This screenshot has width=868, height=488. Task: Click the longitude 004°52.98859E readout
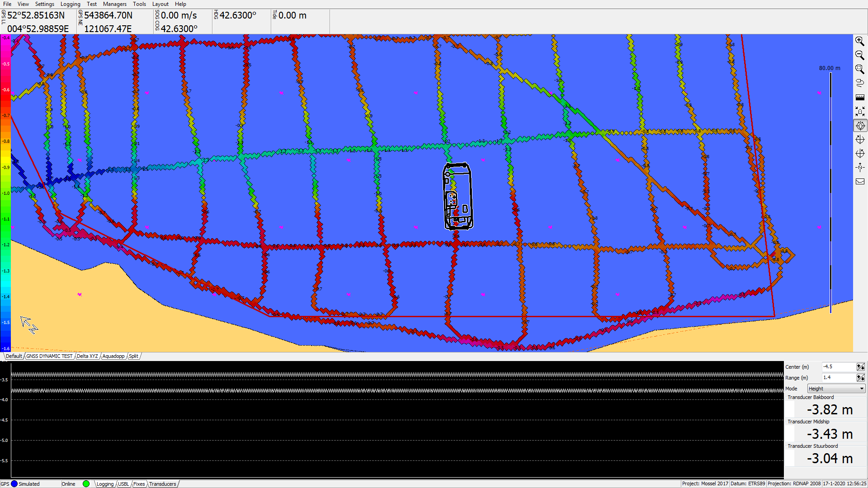38,29
